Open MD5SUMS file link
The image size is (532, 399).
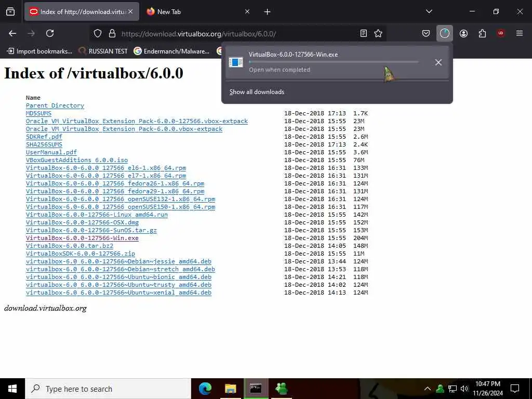point(38,113)
